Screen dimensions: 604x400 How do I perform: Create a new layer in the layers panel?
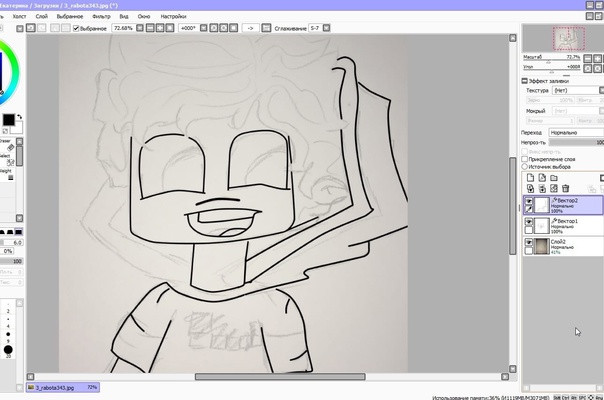(529, 177)
